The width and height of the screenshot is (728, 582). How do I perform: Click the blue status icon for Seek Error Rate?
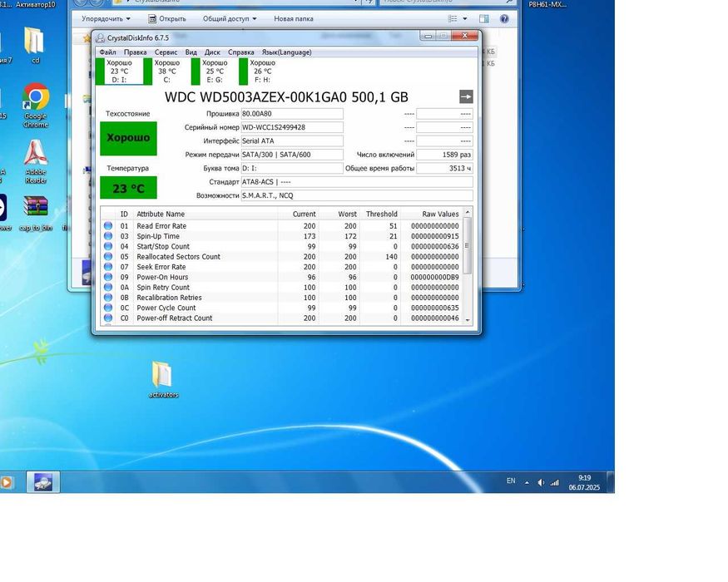108,266
